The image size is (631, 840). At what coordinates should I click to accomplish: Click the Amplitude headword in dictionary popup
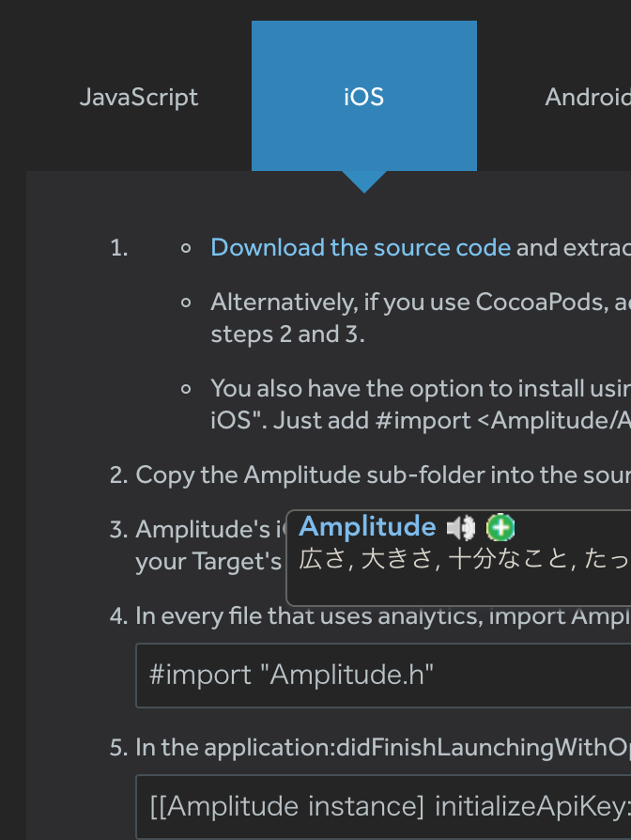point(367,526)
